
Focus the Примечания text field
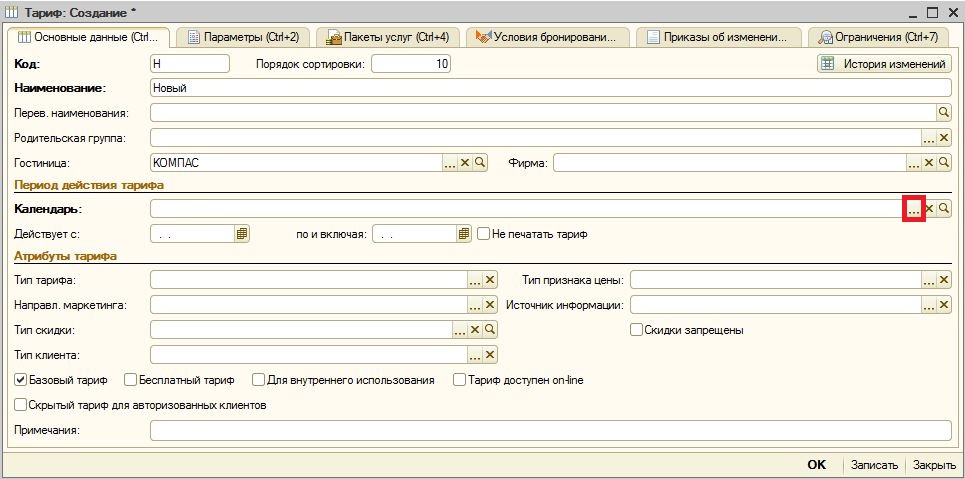pyautogui.click(x=551, y=430)
